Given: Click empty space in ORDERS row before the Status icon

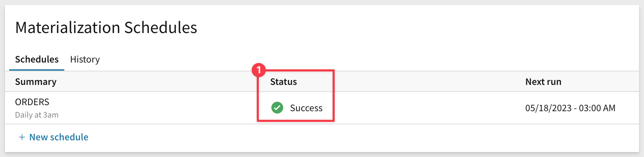Looking at the screenshot, I should [x=160, y=108].
